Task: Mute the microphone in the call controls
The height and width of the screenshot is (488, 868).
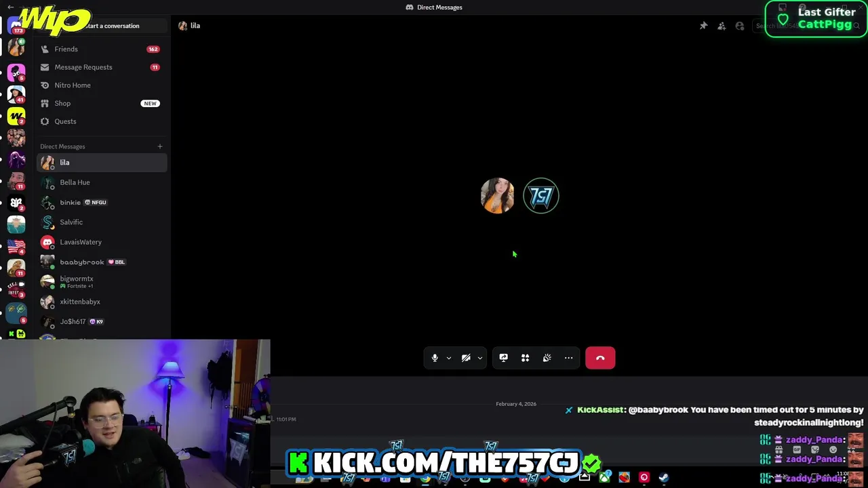Action: pos(435,358)
